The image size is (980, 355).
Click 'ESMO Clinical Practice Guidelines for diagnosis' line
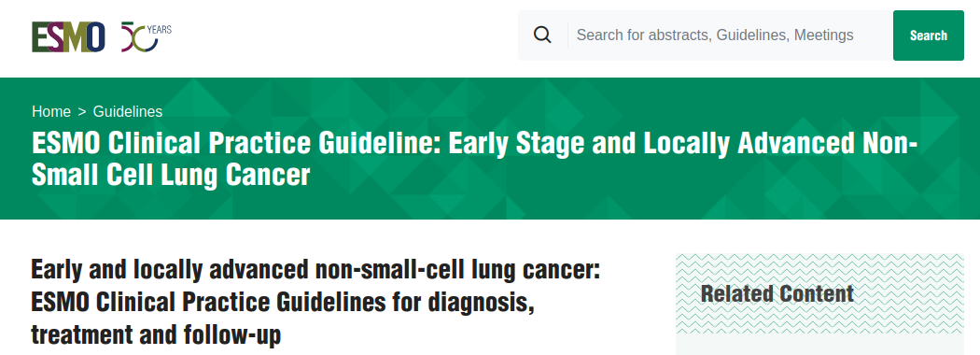tap(283, 303)
